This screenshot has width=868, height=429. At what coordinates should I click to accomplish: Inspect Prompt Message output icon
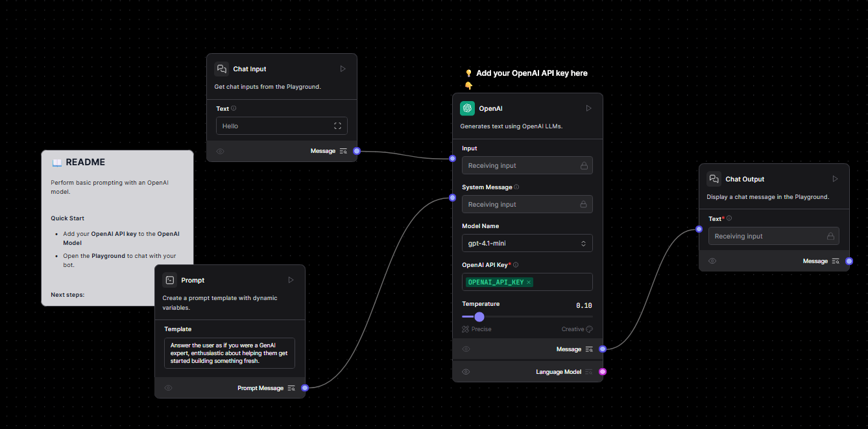tap(291, 388)
